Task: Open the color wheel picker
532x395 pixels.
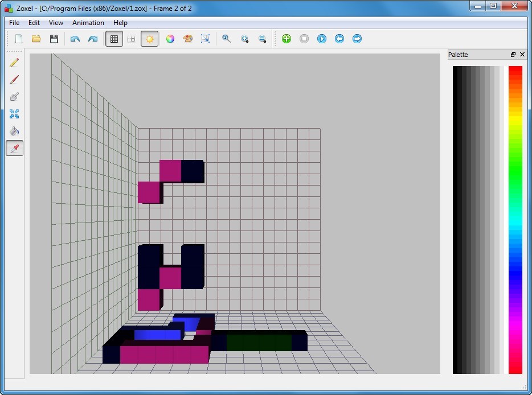Action: coord(170,39)
